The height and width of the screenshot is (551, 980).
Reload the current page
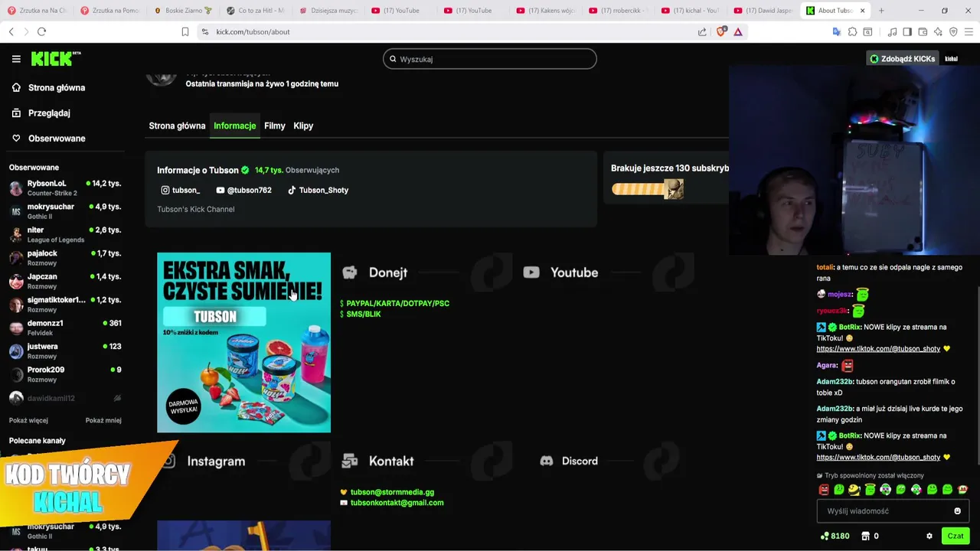click(x=41, y=31)
